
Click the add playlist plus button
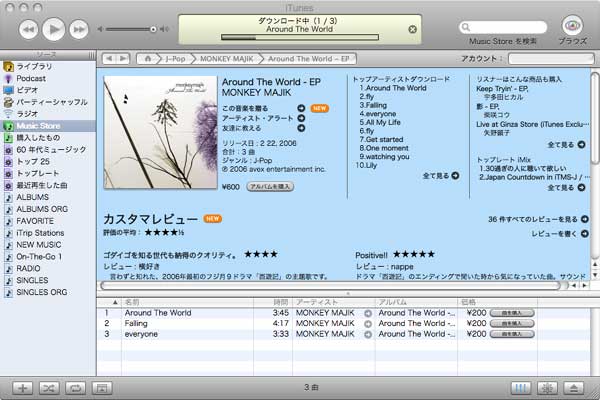pos(23,388)
